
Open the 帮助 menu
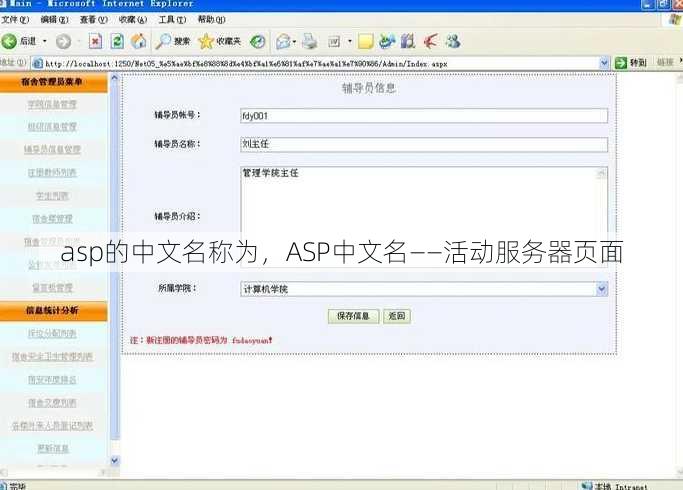(x=211, y=20)
